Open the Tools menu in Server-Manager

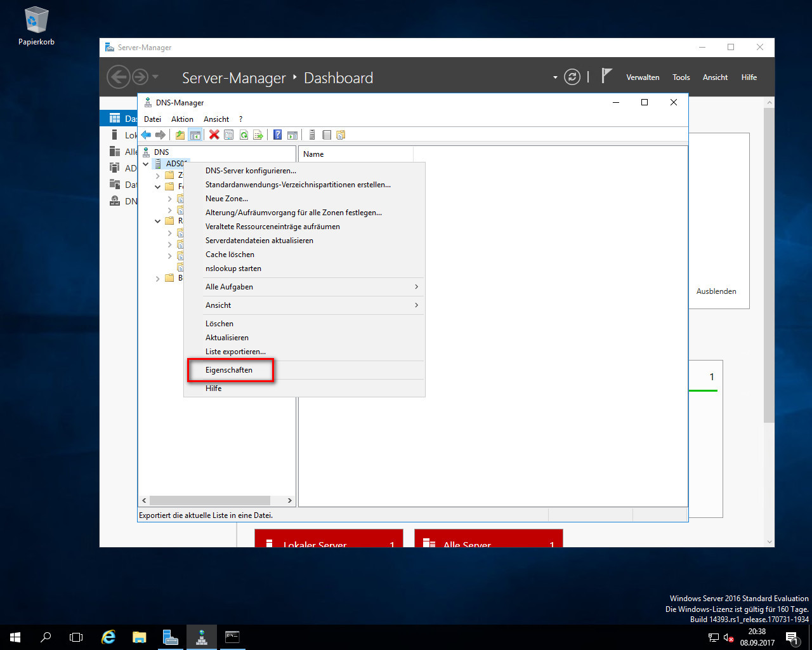pyautogui.click(x=681, y=77)
